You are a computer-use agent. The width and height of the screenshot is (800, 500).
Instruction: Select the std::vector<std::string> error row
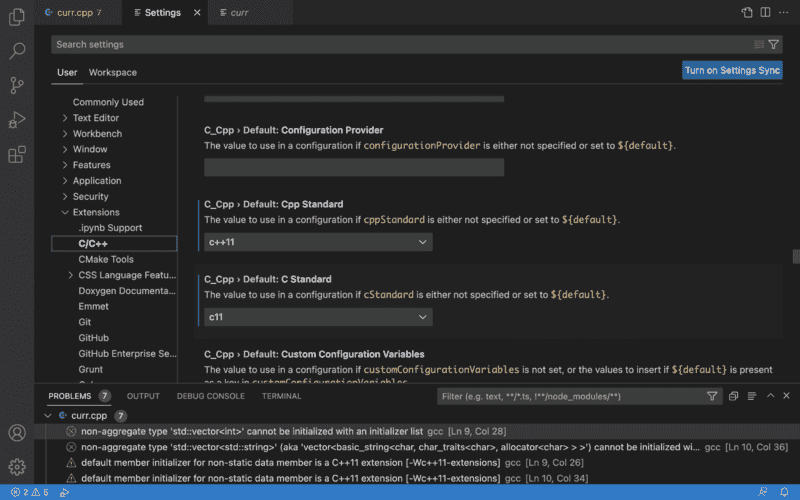point(417,447)
